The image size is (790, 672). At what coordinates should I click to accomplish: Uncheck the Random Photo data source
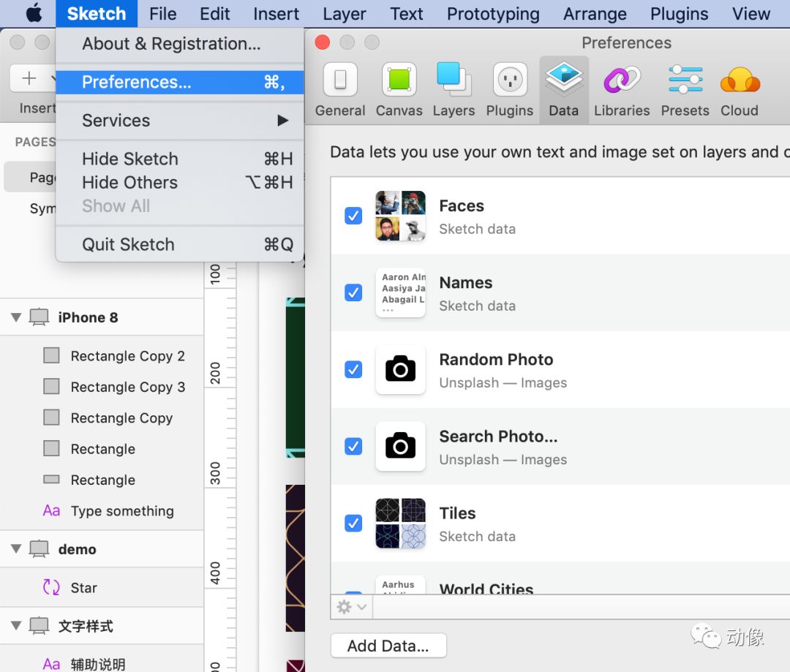tap(353, 369)
